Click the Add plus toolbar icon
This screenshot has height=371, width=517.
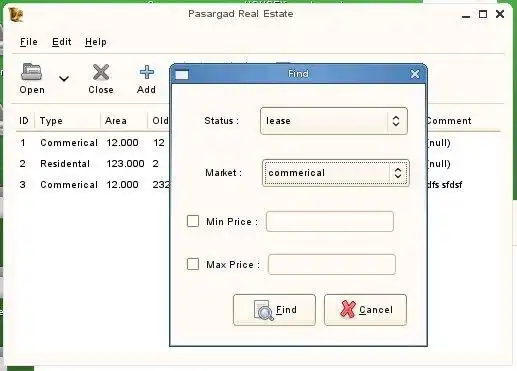coord(147,72)
